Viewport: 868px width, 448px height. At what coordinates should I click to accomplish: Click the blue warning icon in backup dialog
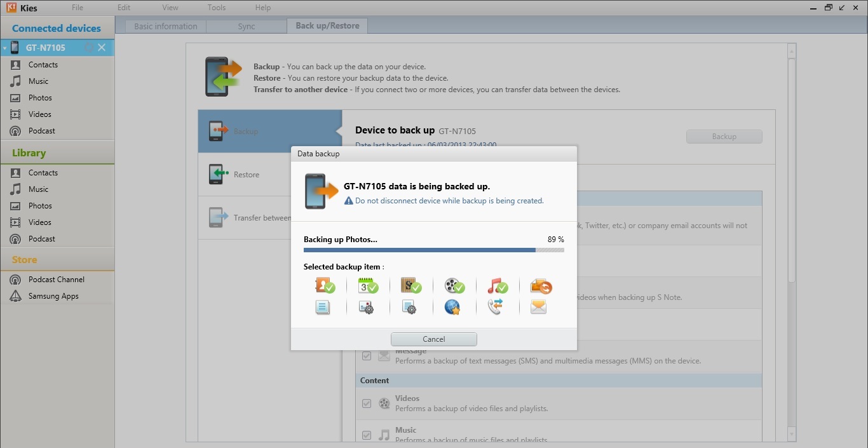click(348, 201)
